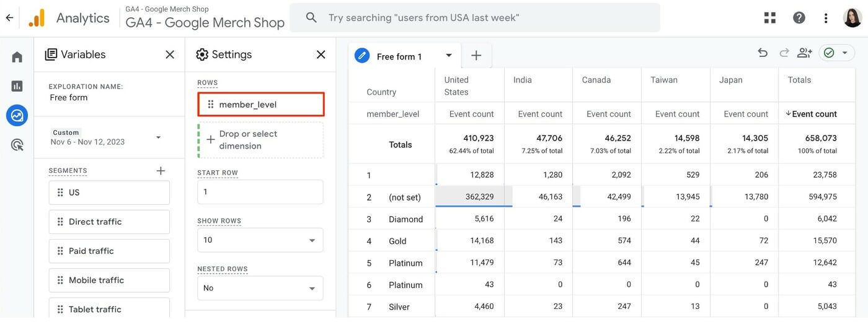Viewport: 868px width, 330px height.
Task: Add a new segment with plus icon
Action: pyautogui.click(x=161, y=171)
